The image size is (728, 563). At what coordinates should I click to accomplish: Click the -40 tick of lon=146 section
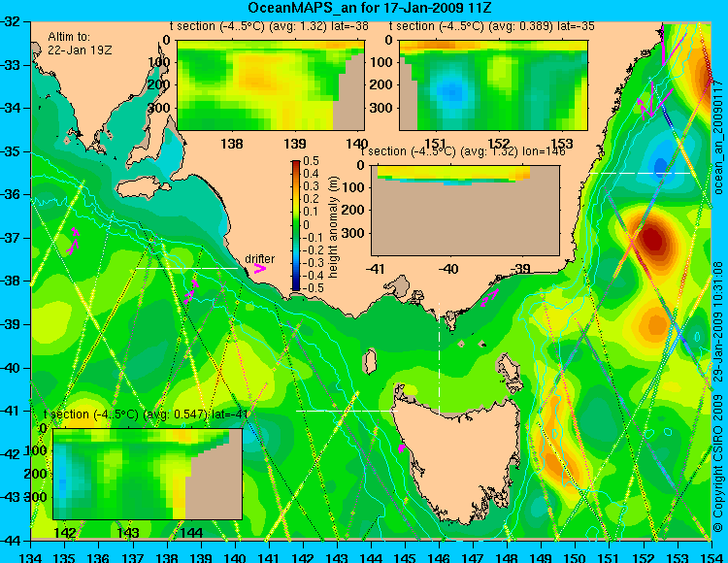[x=449, y=268]
